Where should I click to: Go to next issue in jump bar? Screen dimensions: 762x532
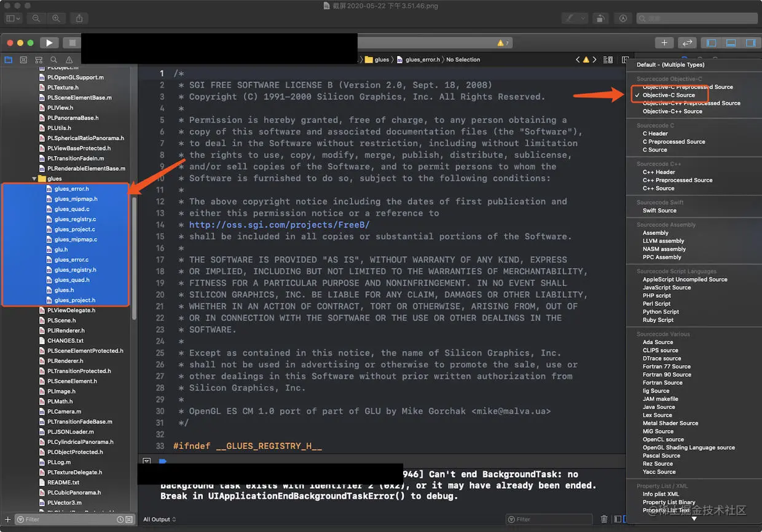(594, 60)
